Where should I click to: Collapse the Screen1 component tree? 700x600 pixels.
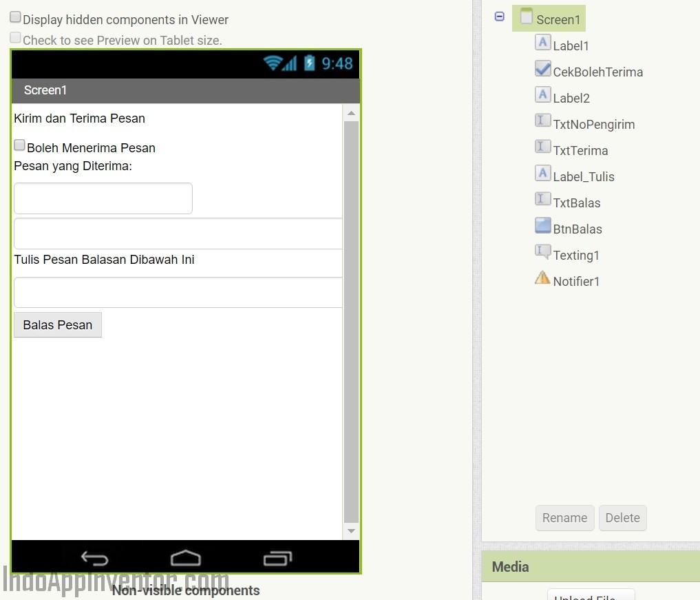coord(500,17)
